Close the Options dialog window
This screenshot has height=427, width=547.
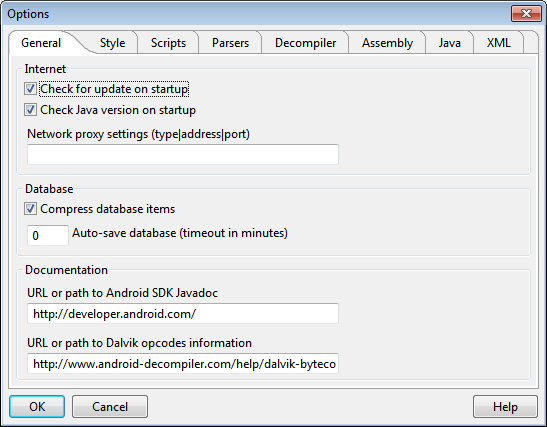click(x=526, y=14)
